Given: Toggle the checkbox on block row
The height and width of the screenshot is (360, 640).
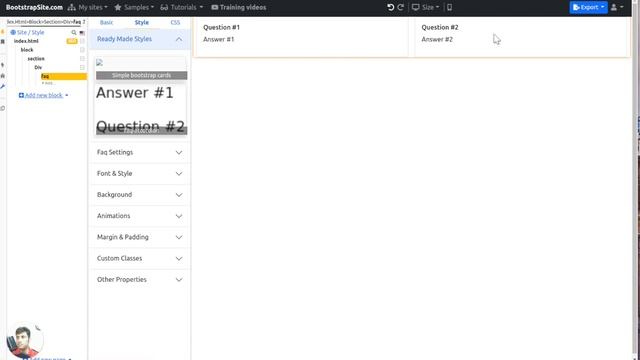Looking at the screenshot, I should point(82,50).
